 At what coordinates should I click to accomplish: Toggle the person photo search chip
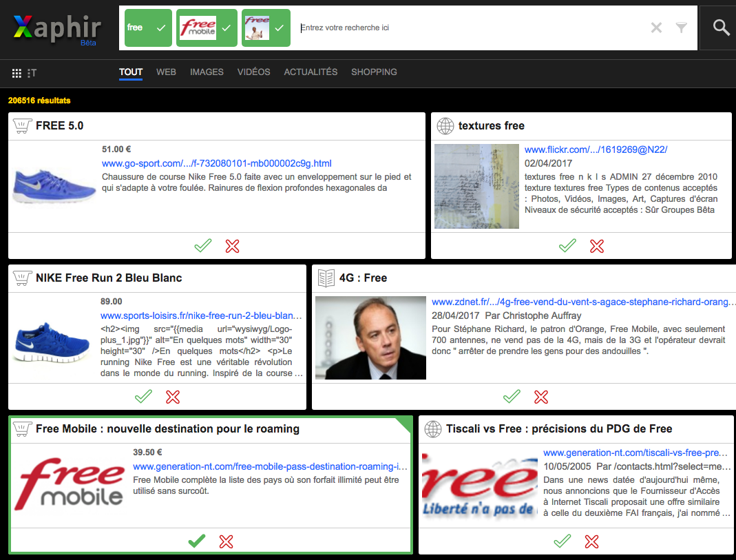(266, 28)
